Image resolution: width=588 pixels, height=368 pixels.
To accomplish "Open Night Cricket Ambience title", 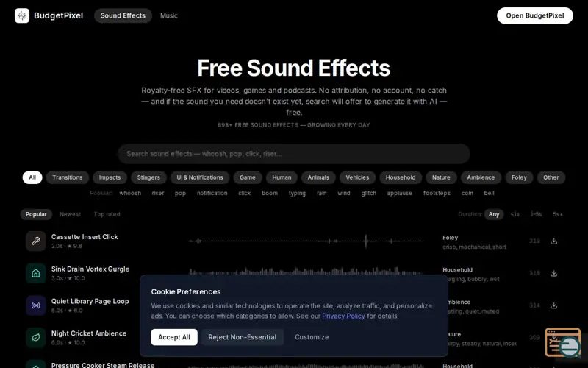I will tap(89, 333).
